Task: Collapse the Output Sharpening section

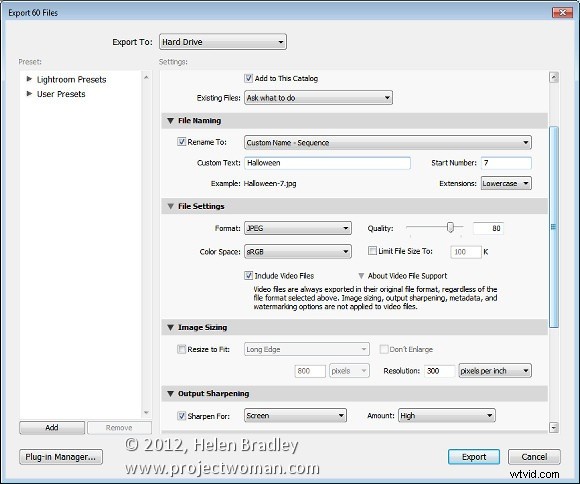Action: [x=171, y=393]
